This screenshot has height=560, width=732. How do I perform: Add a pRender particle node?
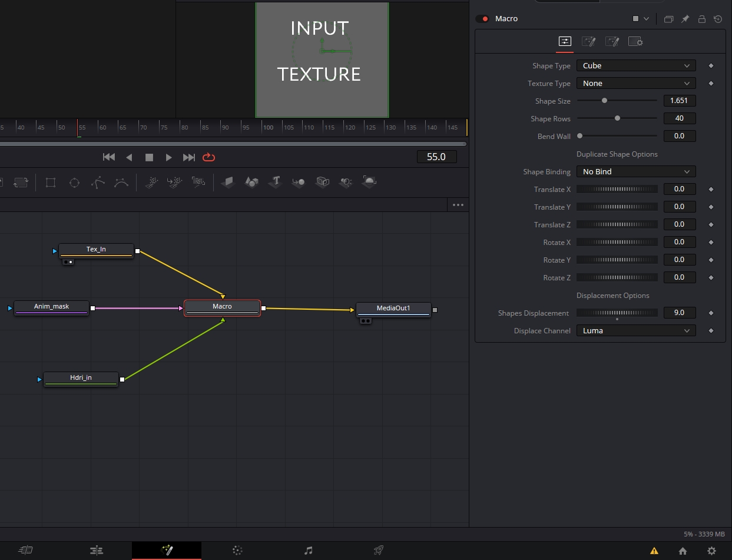coord(198,182)
